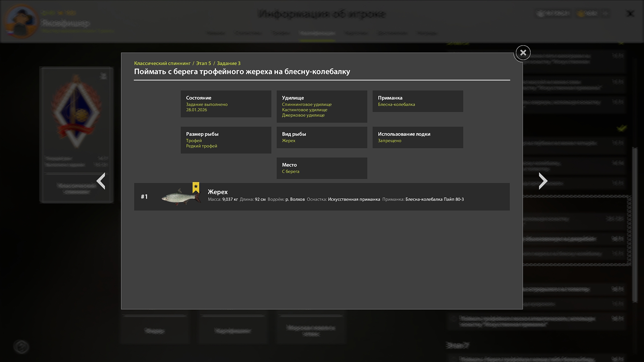Close the blurred player info window
644x362 pixels.
pyautogui.click(x=630, y=13)
